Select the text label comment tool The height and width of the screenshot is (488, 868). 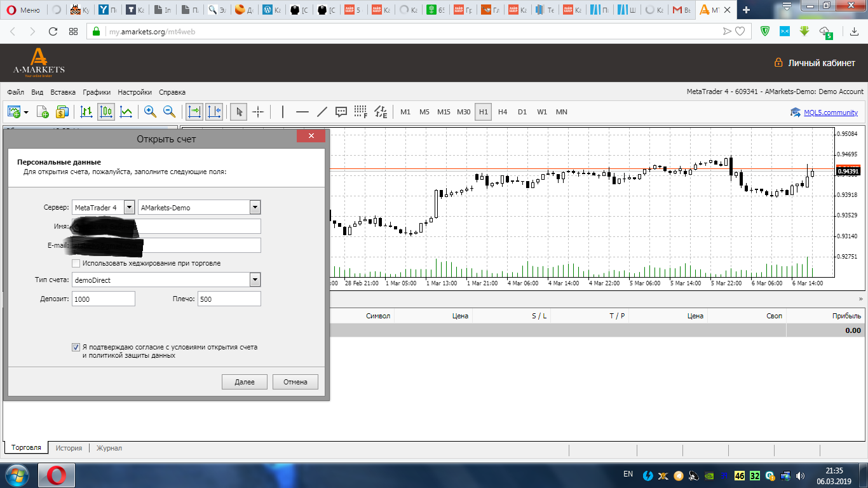(x=341, y=112)
